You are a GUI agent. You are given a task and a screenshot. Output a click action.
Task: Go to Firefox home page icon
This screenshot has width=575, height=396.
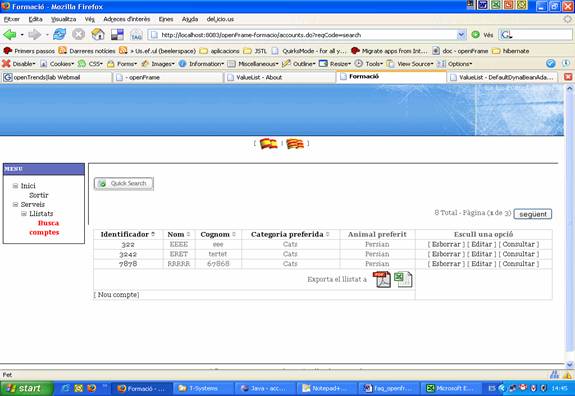point(98,34)
